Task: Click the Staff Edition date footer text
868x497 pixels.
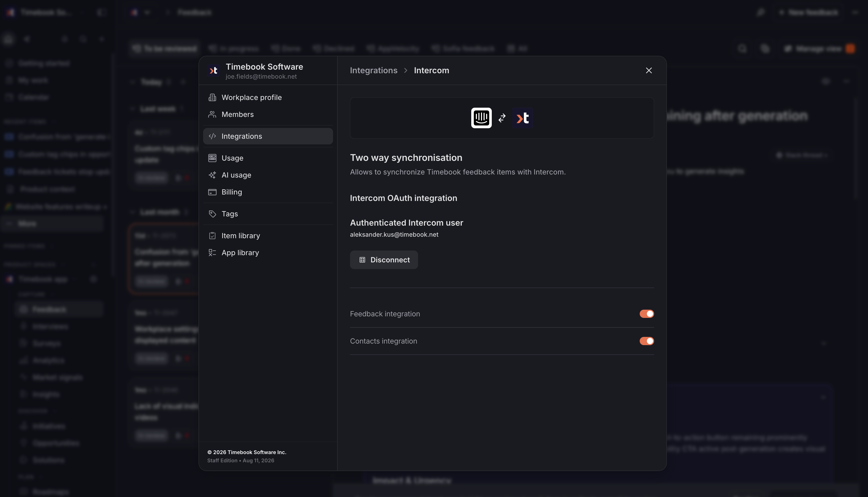Action: (x=240, y=461)
